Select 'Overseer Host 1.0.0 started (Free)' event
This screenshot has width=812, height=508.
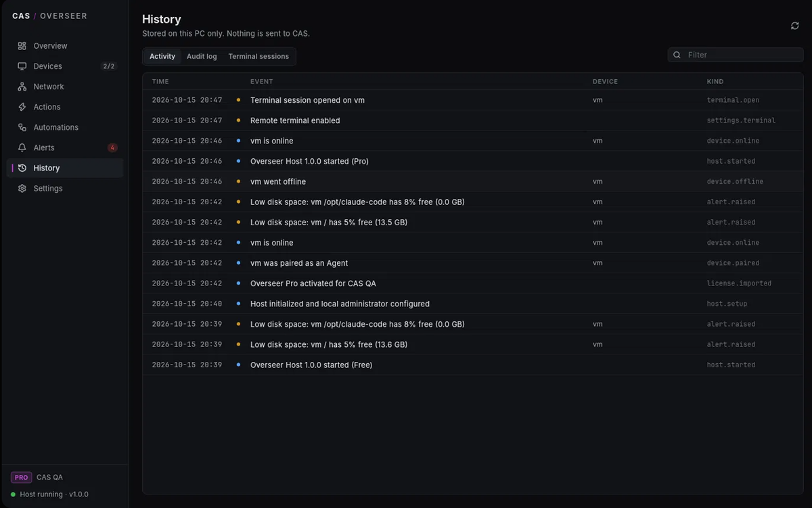tap(311, 365)
